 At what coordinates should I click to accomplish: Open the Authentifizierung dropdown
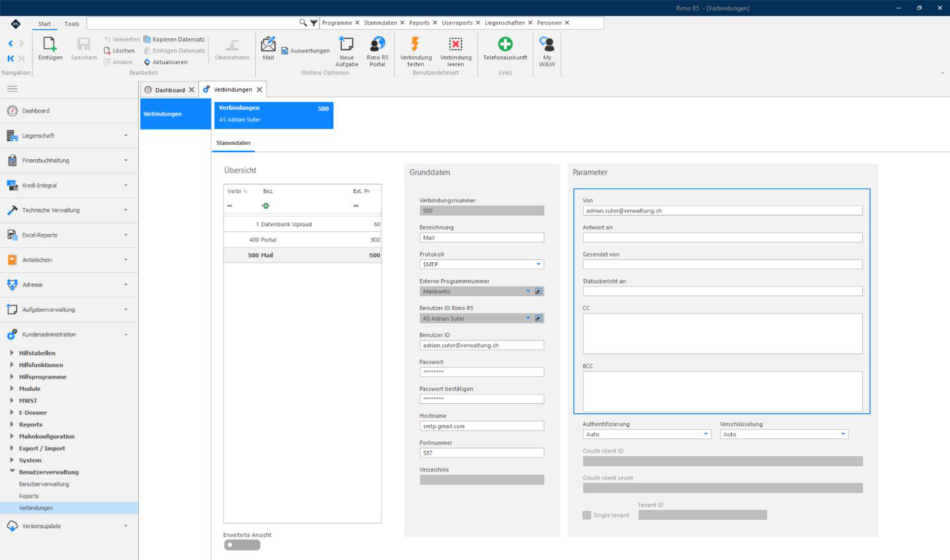[x=706, y=434]
